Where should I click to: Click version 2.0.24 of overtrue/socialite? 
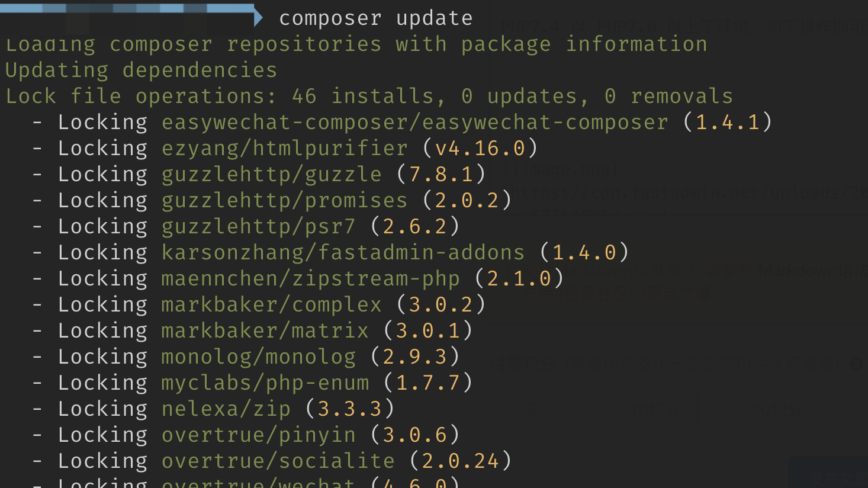click(x=460, y=461)
